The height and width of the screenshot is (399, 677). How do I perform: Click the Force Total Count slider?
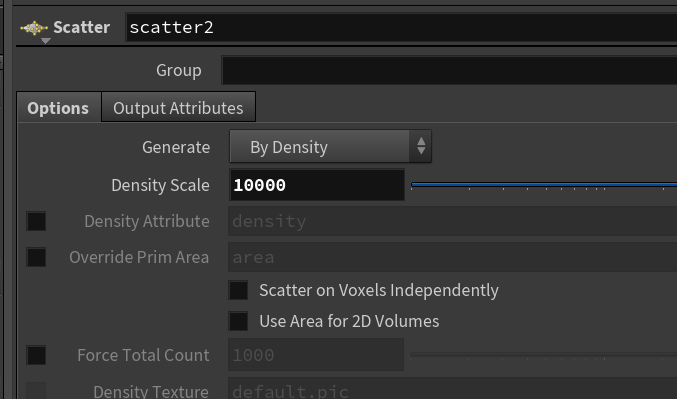[544, 355]
